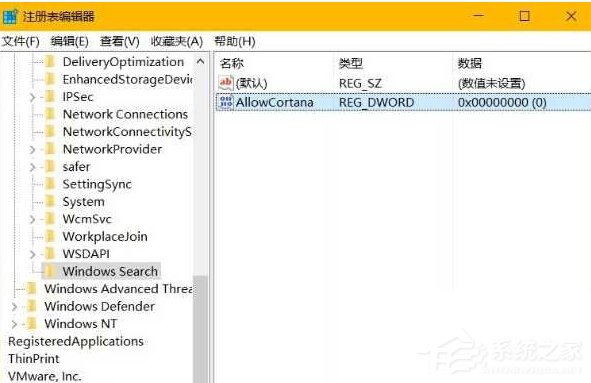Select the ThinPrint key

tap(34, 358)
